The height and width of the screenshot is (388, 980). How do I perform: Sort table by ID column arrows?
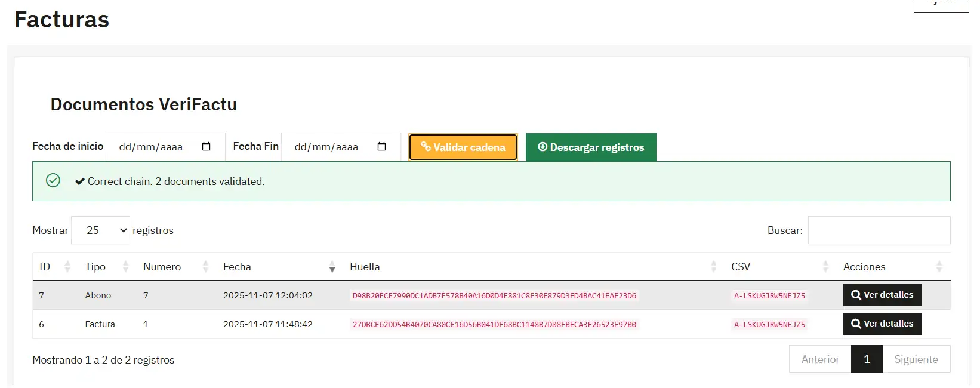click(x=67, y=267)
